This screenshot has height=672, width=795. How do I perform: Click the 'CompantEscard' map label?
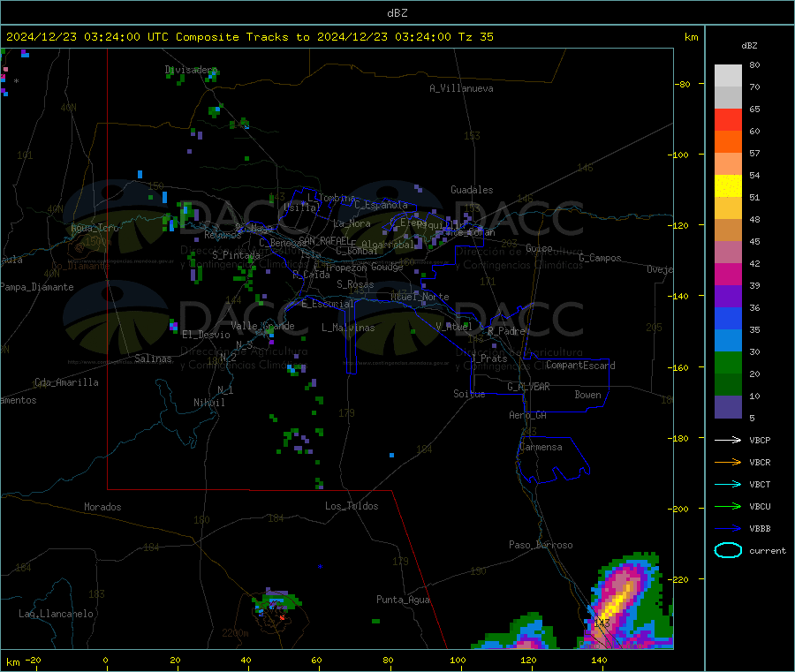580,366
